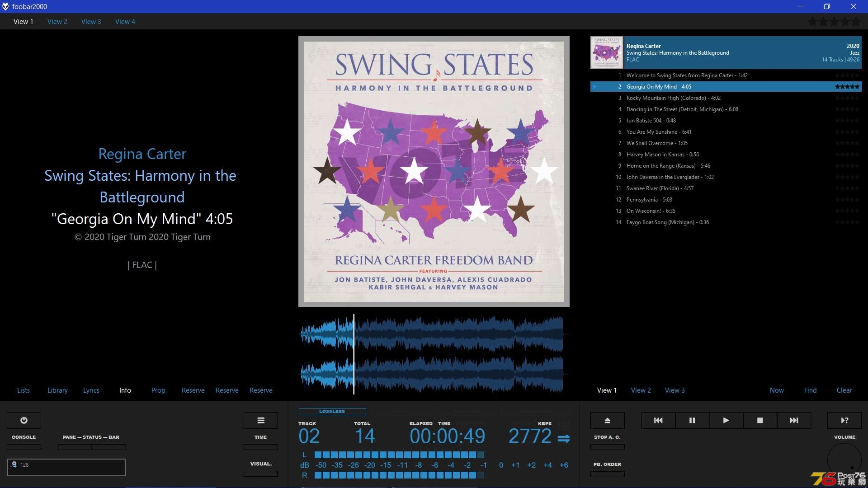Switch to the View 4 top tab
The image size is (868, 488).
coord(125,22)
